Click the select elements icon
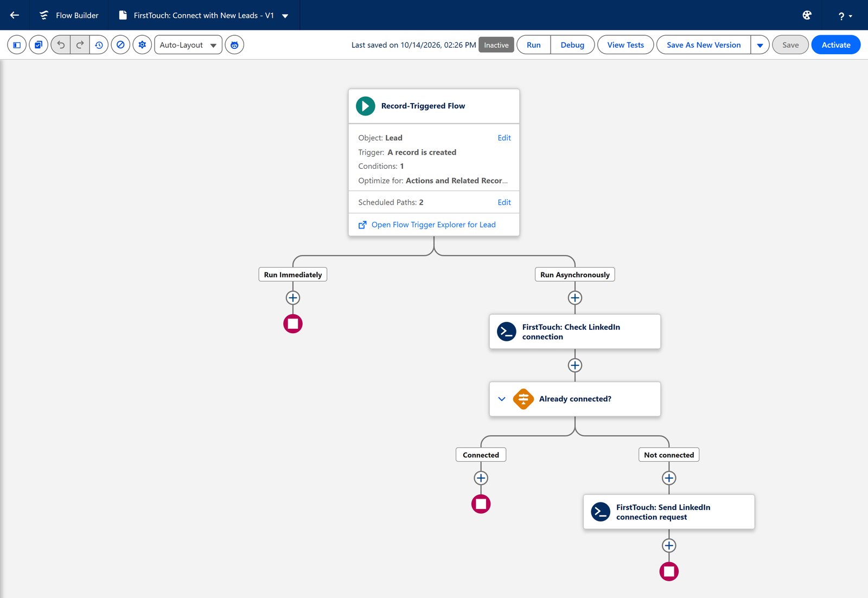Viewport: 868px width, 598px height. 39,45
